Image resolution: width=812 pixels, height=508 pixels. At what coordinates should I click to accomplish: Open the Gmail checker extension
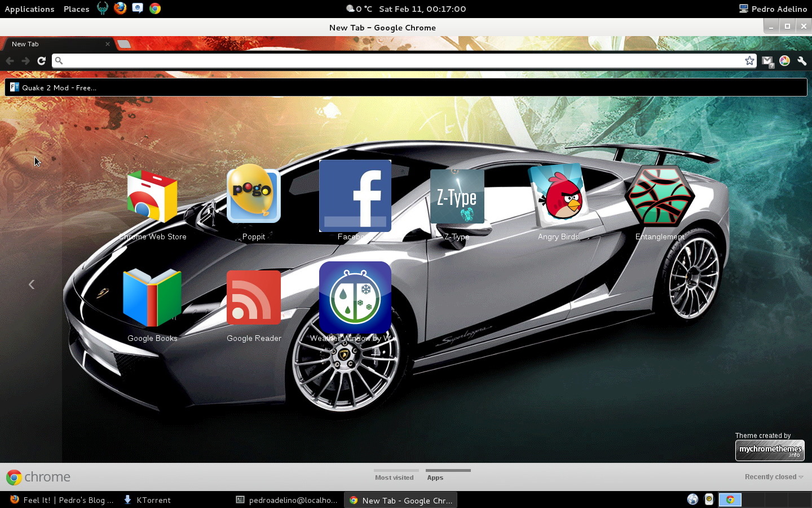[x=767, y=61]
